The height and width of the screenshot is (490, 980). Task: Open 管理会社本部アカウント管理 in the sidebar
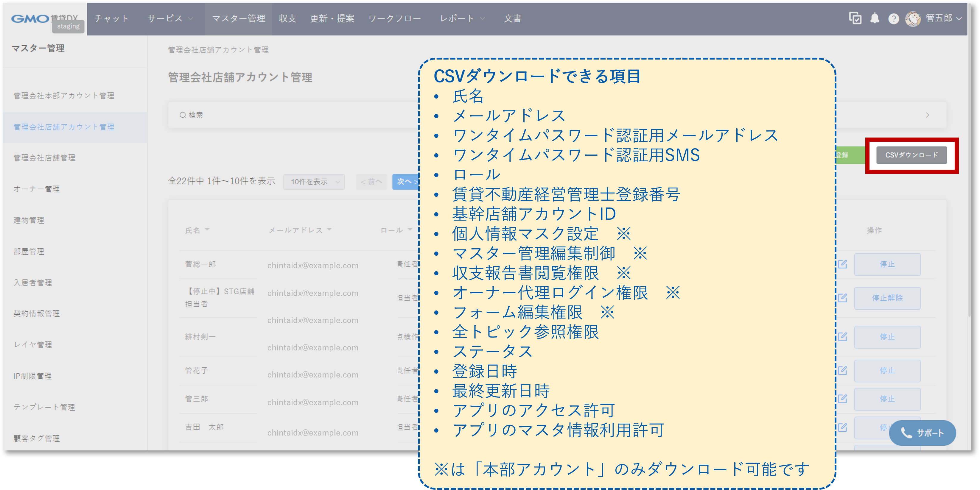pyautogui.click(x=65, y=96)
